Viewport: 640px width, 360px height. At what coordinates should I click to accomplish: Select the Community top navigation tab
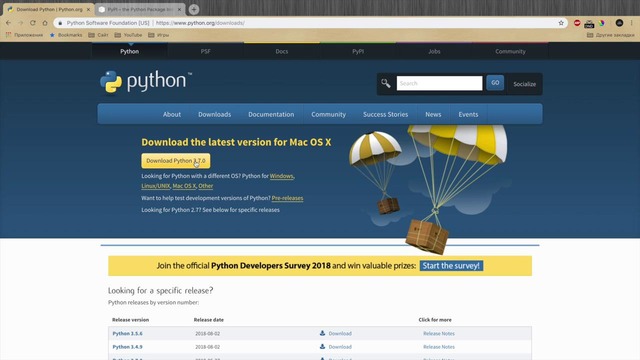coord(510,51)
